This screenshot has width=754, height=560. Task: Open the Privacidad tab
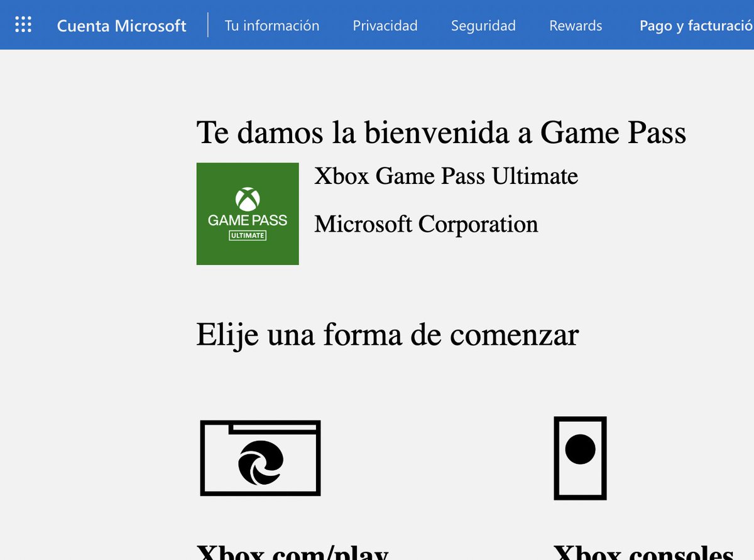(x=385, y=26)
